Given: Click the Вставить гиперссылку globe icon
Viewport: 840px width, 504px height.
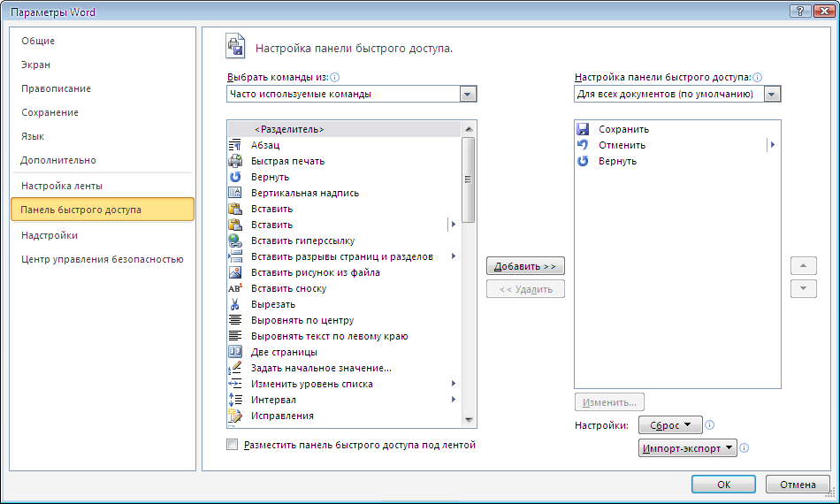Looking at the screenshot, I should pos(234,241).
